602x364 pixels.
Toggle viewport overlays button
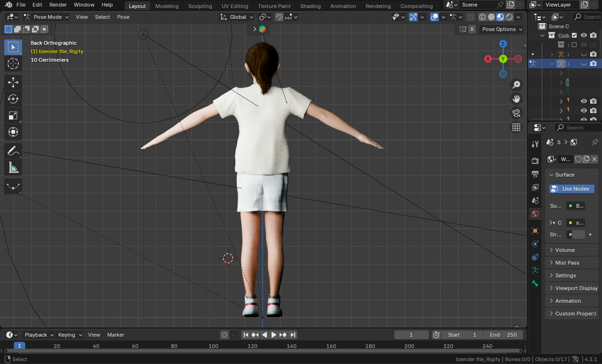coord(434,17)
